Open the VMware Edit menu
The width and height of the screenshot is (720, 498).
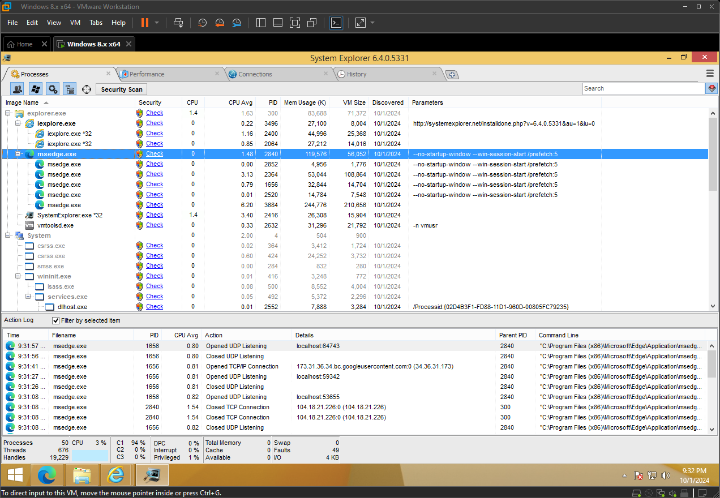(32, 22)
